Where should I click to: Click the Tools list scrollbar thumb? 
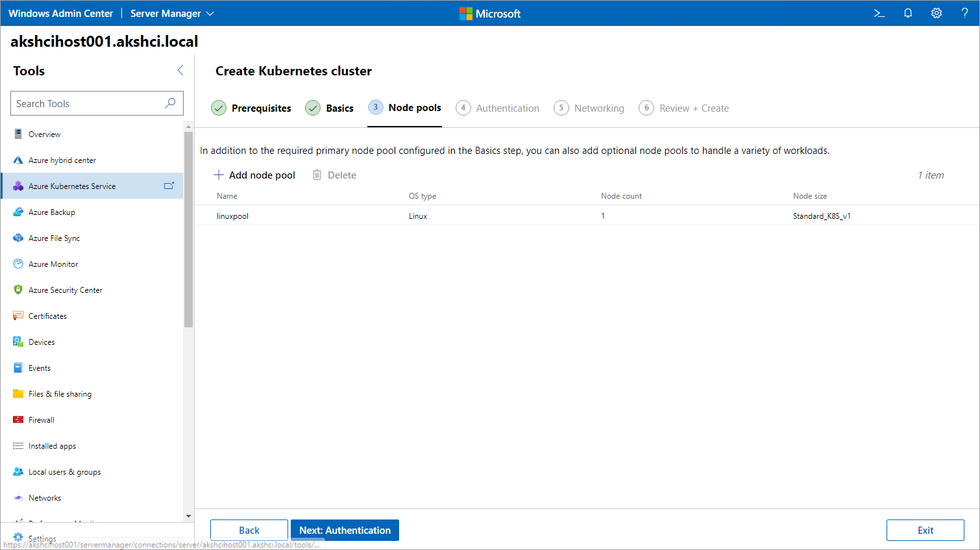point(189,229)
